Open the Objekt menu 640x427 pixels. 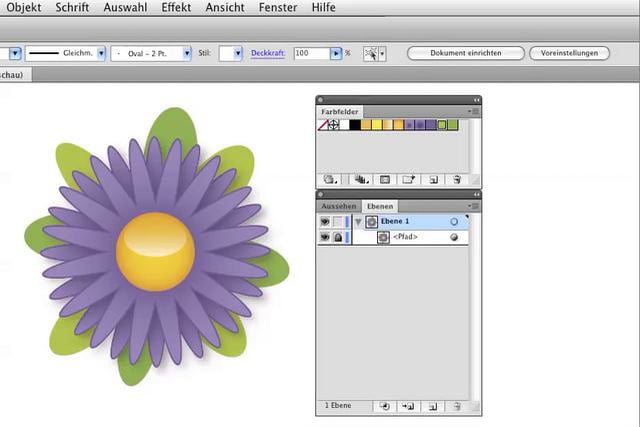[x=24, y=7]
